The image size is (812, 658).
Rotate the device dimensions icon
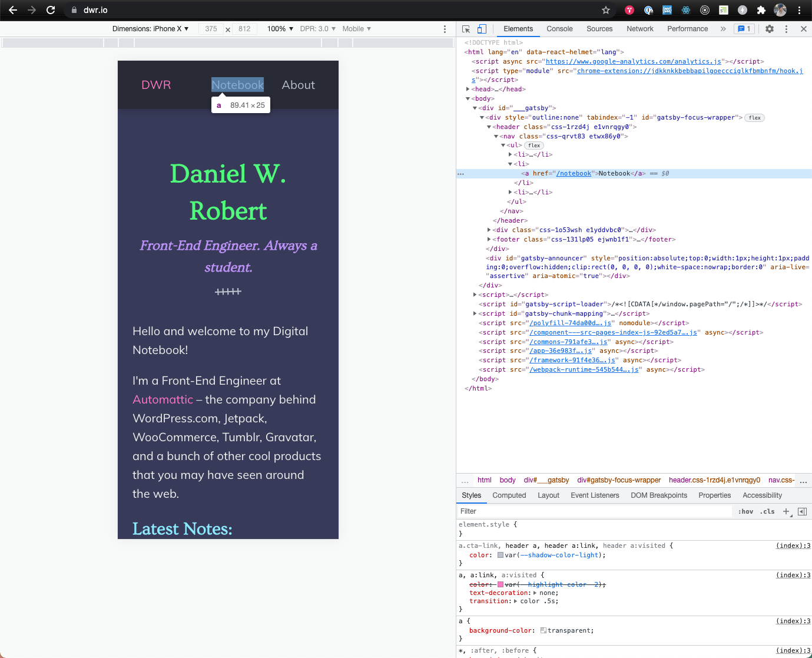228,29
